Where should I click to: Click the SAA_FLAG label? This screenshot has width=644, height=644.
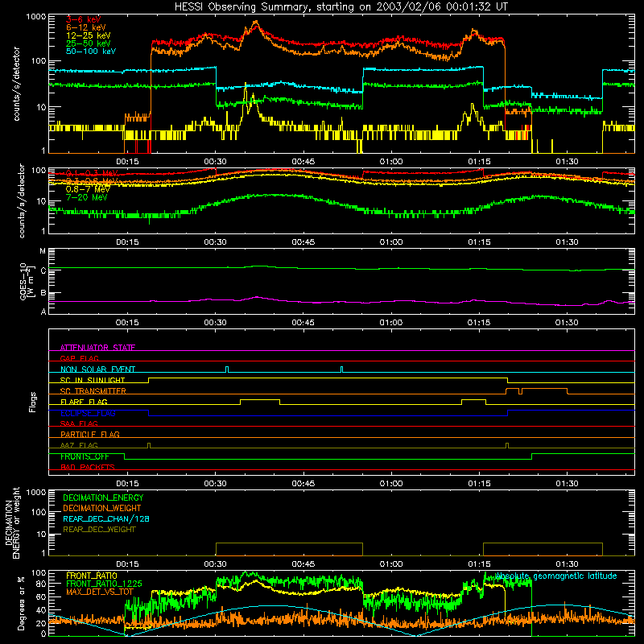click(79, 423)
